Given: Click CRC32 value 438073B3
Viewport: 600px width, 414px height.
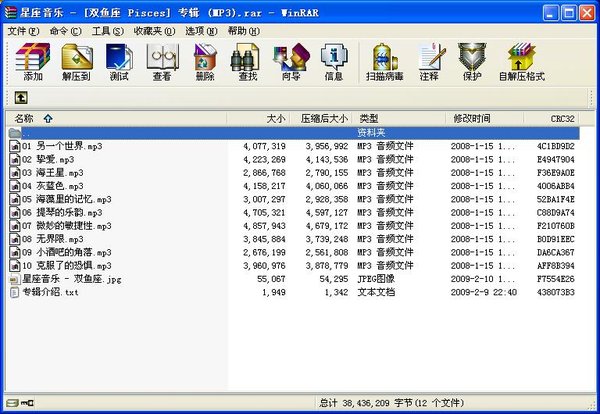Looking at the screenshot, I should [556, 293].
